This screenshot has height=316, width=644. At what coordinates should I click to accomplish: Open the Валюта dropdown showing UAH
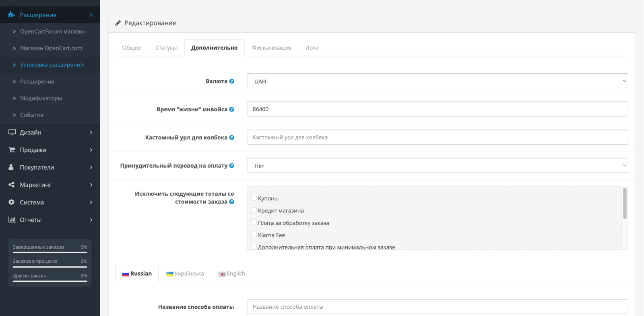pos(438,81)
